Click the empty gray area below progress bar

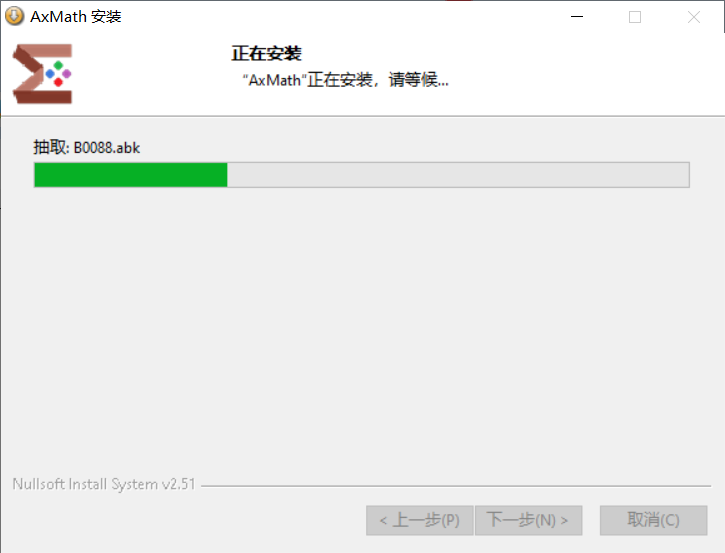(x=362, y=324)
